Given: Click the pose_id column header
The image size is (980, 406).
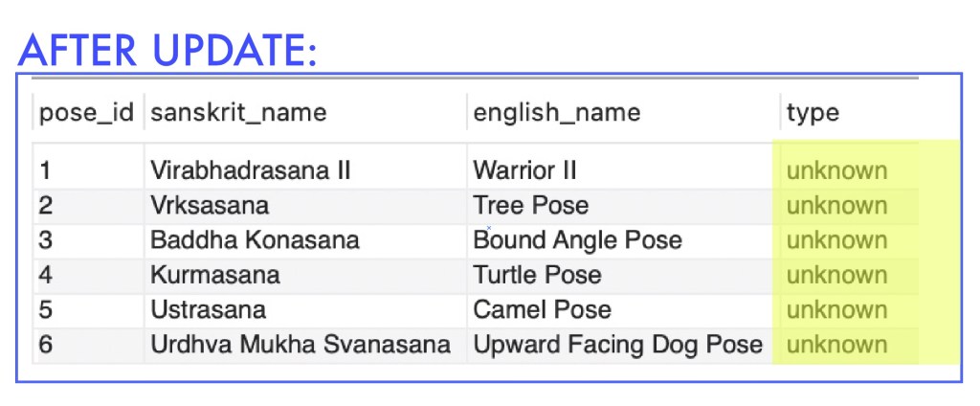Looking at the screenshot, I should point(86,113).
